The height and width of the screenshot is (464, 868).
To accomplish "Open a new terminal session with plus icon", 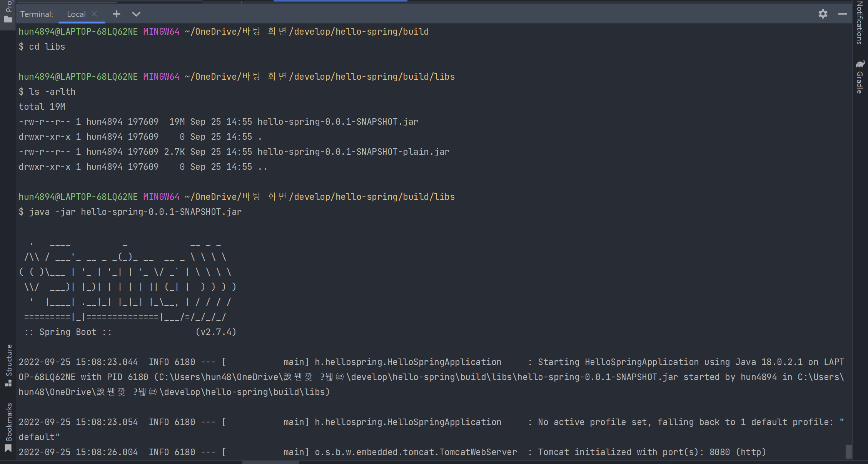I will 116,14.
